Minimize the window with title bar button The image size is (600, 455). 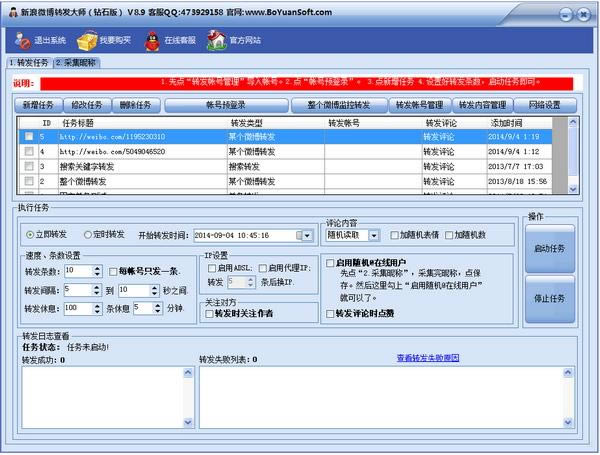point(566,15)
